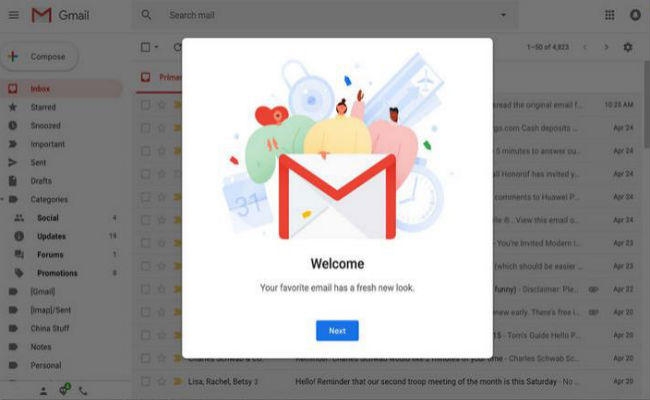Open the settings gear icon

(x=628, y=47)
